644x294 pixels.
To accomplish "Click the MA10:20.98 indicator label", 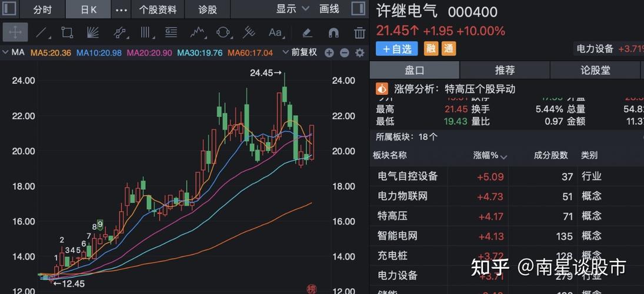I will click(99, 53).
